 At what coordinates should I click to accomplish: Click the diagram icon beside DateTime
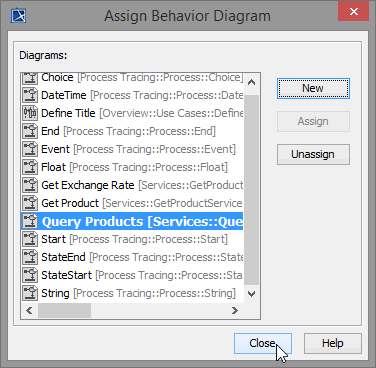coord(30,95)
